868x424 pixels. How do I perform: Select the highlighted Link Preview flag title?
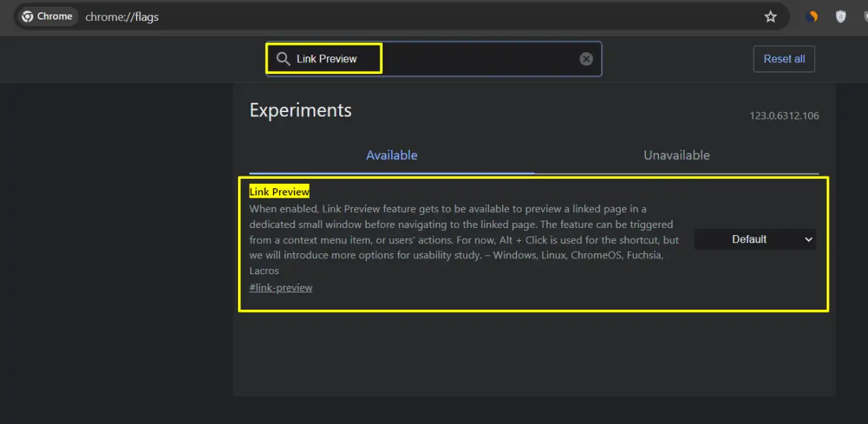pyautogui.click(x=279, y=191)
